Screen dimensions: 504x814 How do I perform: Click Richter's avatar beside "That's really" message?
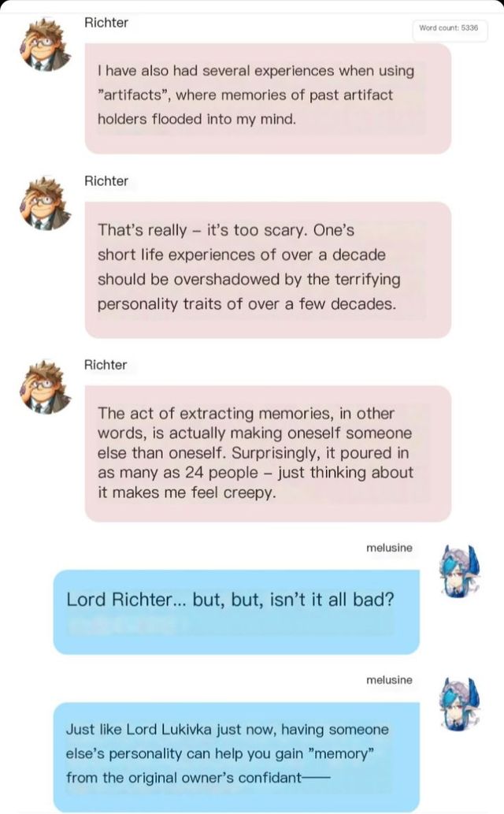click(46, 203)
